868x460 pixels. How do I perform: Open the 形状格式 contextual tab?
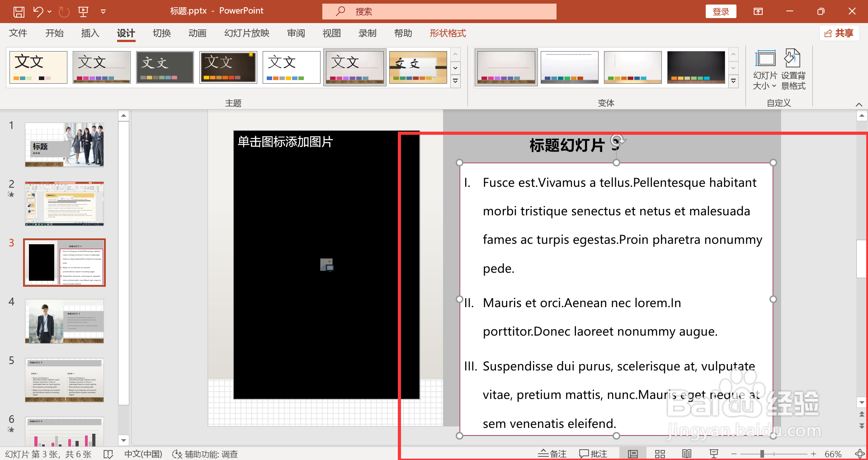coord(448,33)
